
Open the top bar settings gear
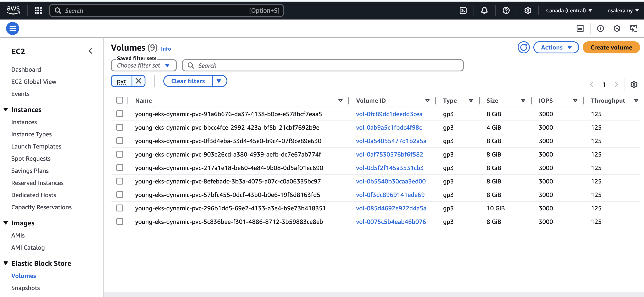point(527,10)
